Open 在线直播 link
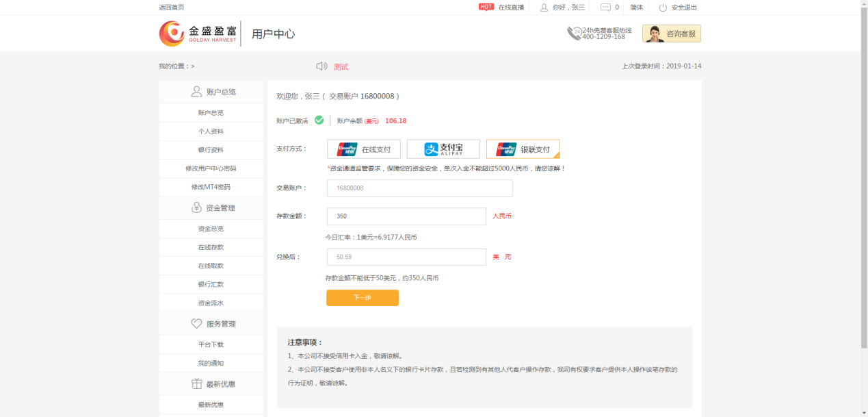Image resolution: width=868 pixels, height=417 pixels. (511, 8)
